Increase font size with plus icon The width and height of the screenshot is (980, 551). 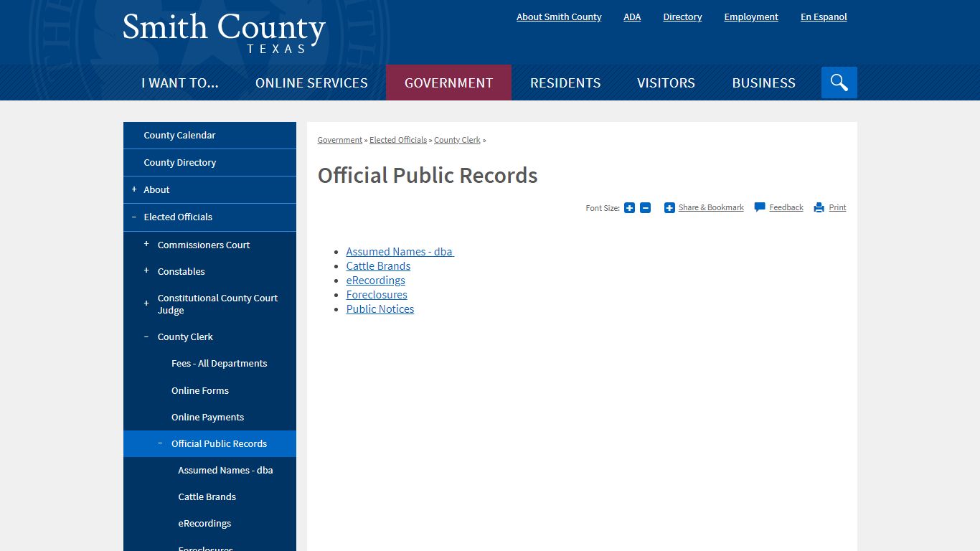[629, 208]
